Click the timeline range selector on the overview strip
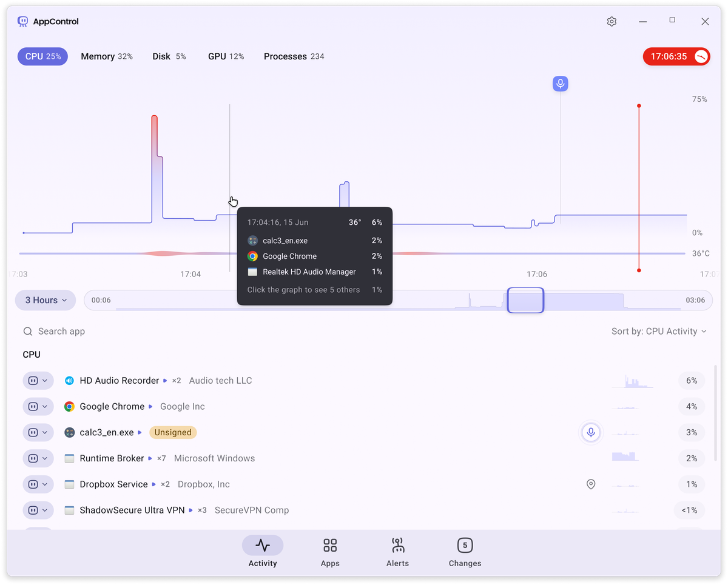This screenshot has height=585, width=728. (525, 300)
